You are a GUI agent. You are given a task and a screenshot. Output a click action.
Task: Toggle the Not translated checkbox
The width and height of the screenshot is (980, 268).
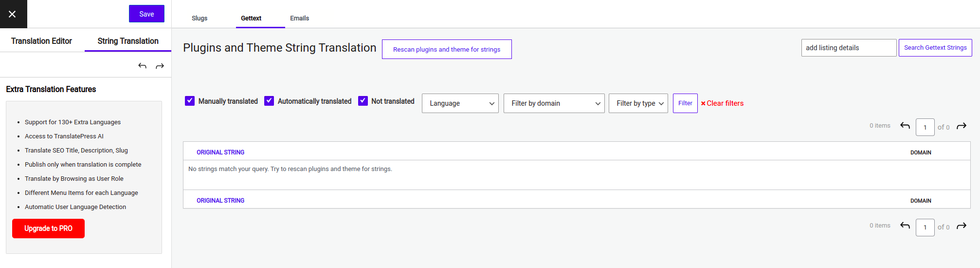pyautogui.click(x=363, y=101)
